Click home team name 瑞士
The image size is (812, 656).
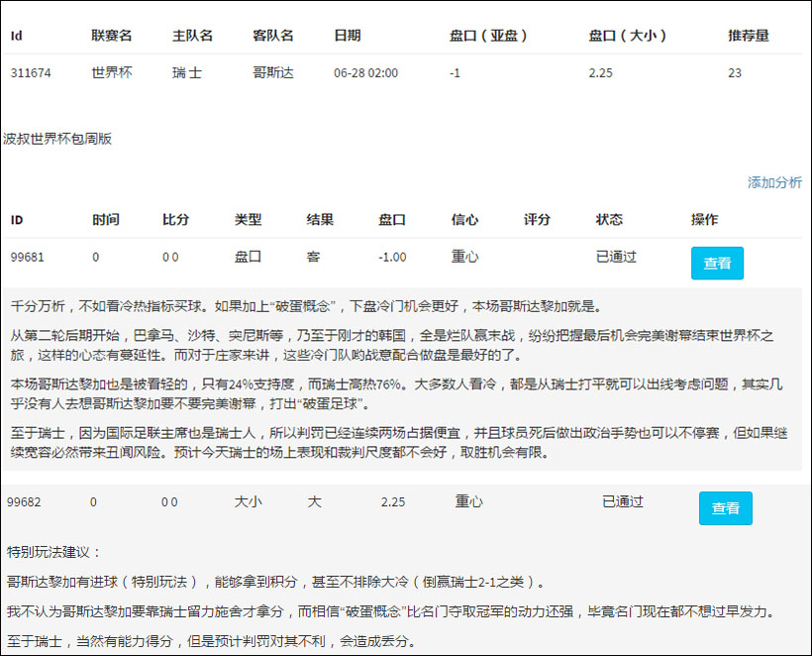pyautogui.click(x=187, y=72)
